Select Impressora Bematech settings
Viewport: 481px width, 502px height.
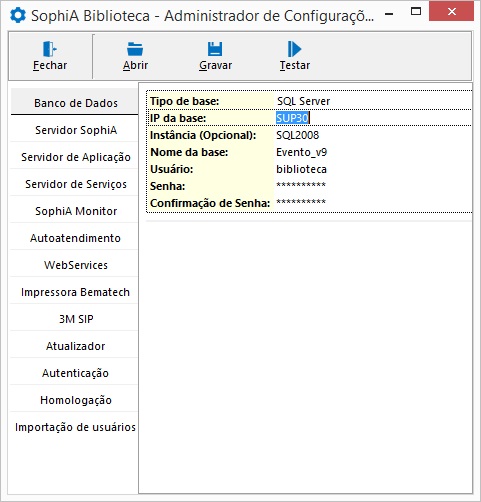(75, 292)
